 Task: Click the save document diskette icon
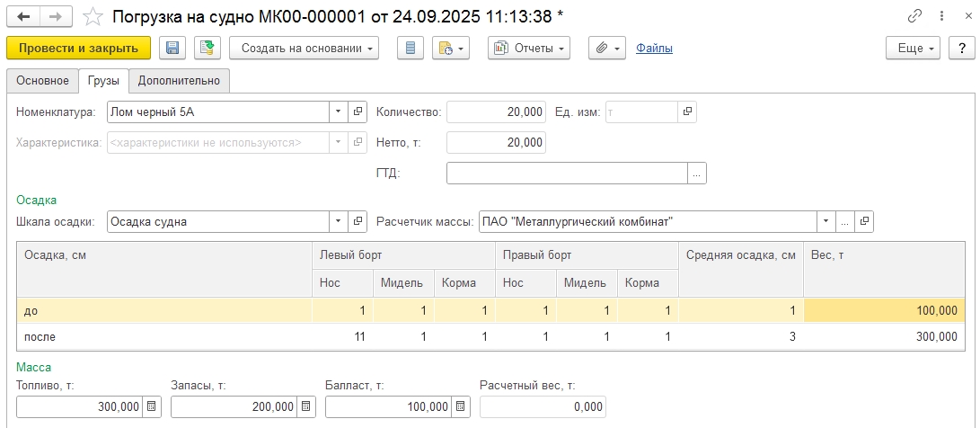click(172, 48)
